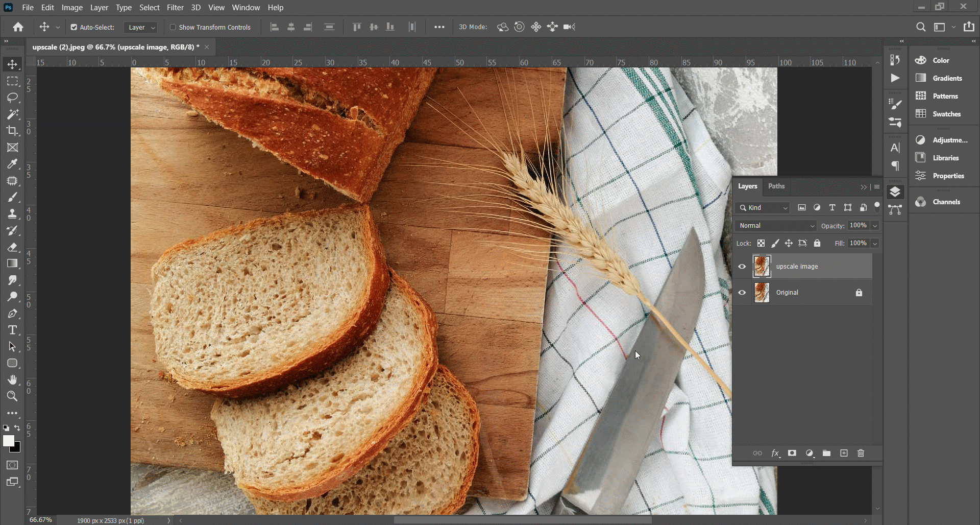Select the Rectangular Marquee tool
The height and width of the screenshot is (525, 980).
pyautogui.click(x=13, y=81)
